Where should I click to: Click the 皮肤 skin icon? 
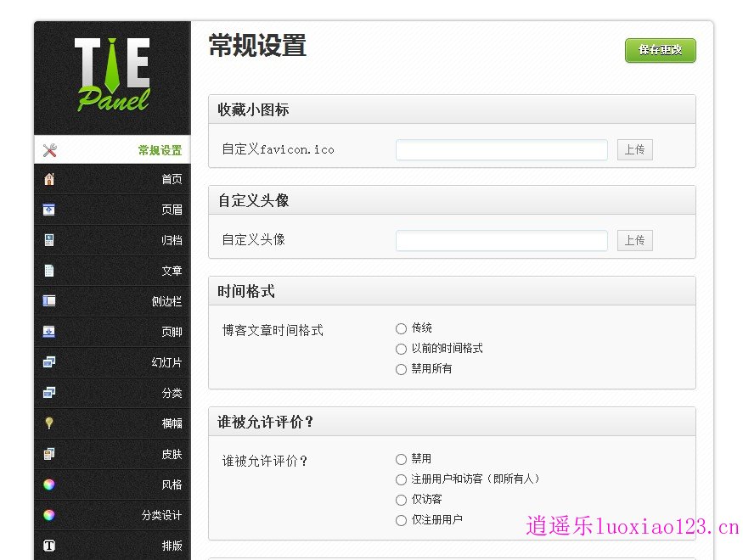(x=48, y=454)
